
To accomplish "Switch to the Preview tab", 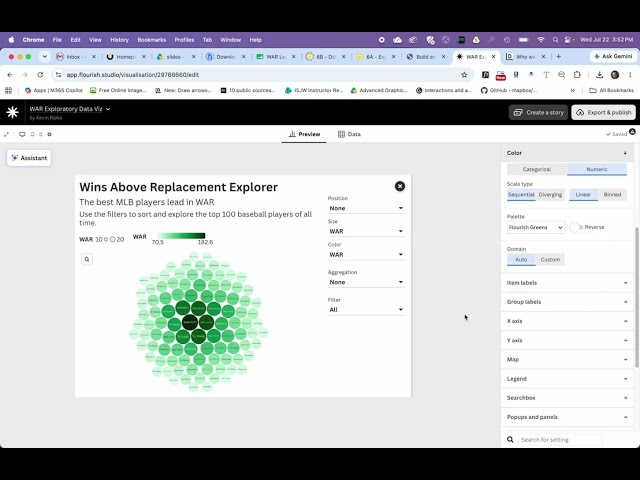I will (x=304, y=134).
